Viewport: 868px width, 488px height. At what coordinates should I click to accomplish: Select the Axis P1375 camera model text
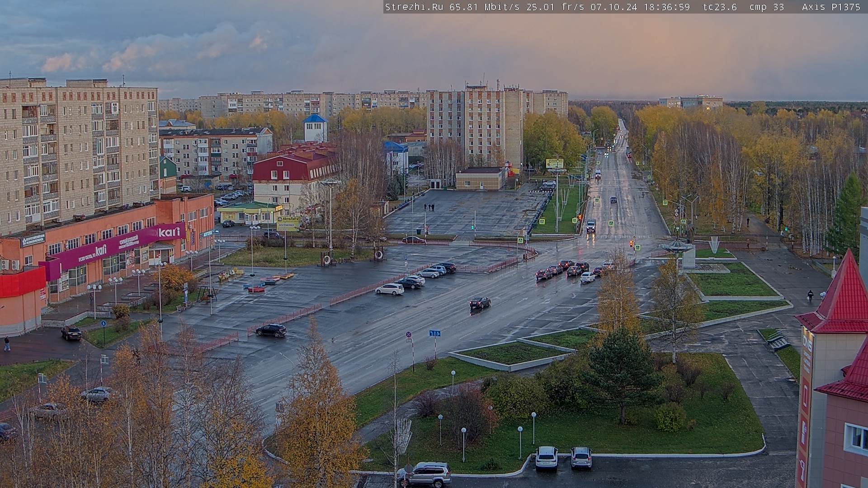coord(831,7)
